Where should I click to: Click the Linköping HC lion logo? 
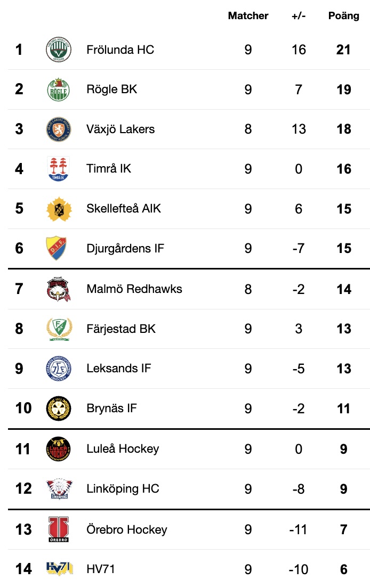[x=59, y=488]
